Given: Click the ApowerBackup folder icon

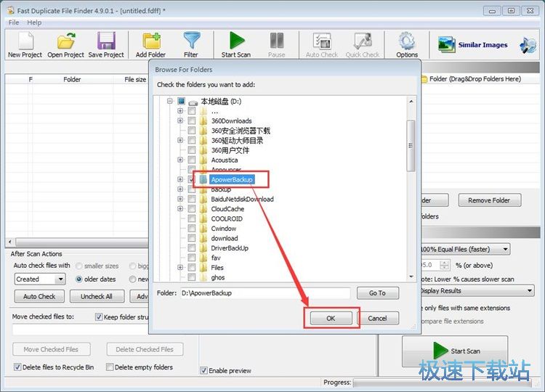Looking at the screenshot, I should pos(203,179).
